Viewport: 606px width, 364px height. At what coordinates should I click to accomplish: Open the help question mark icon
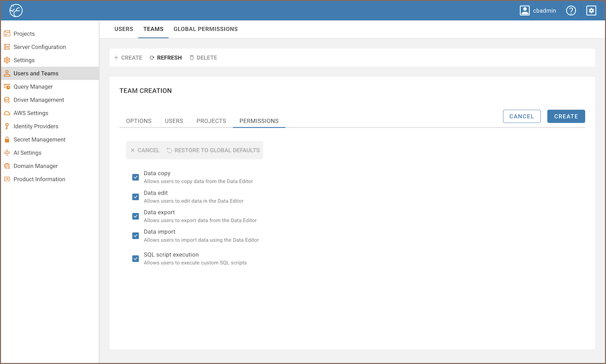tap(571, 11)
